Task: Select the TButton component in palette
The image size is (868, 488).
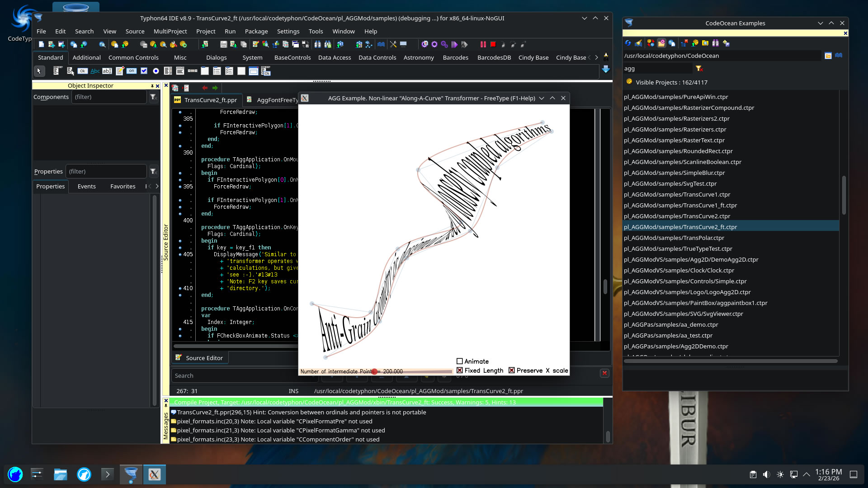Action: 82,71
